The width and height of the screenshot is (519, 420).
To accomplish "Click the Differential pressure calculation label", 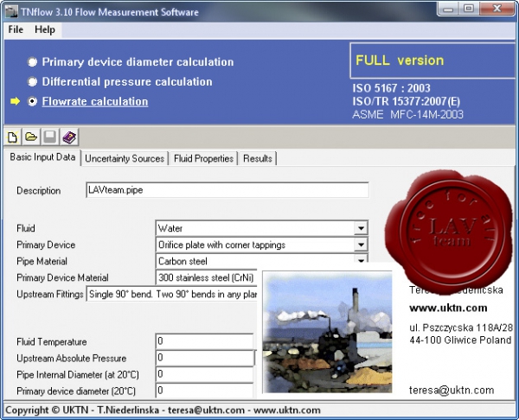I will pyautogui.click(x=127, y=82).
